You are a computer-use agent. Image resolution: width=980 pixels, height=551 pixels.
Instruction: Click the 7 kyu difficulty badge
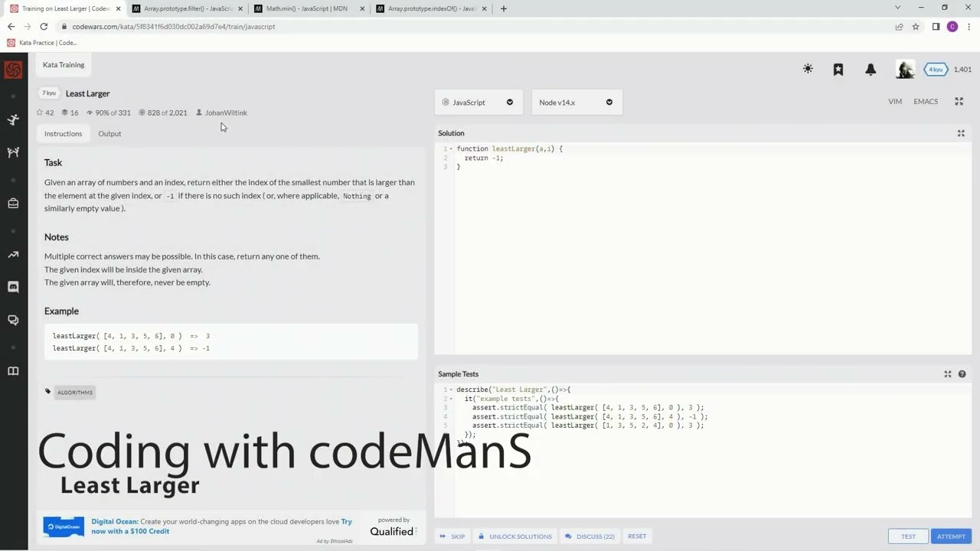click(49, 93)
